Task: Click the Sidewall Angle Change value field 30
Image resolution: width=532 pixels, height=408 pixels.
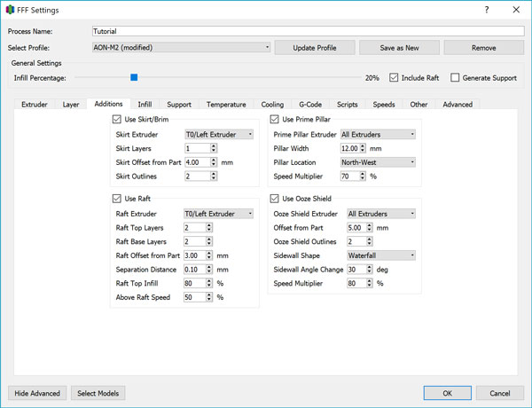Action: (x=356, y=270)
